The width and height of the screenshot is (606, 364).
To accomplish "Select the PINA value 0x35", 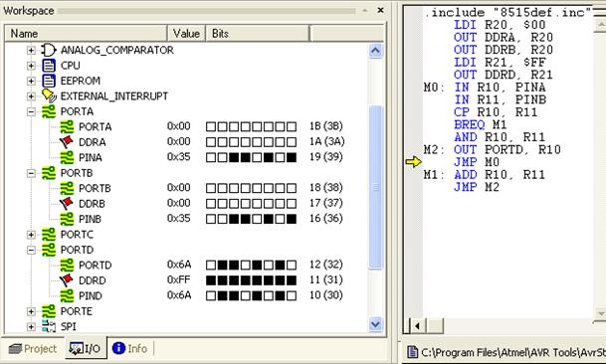I will click(179, 157).
